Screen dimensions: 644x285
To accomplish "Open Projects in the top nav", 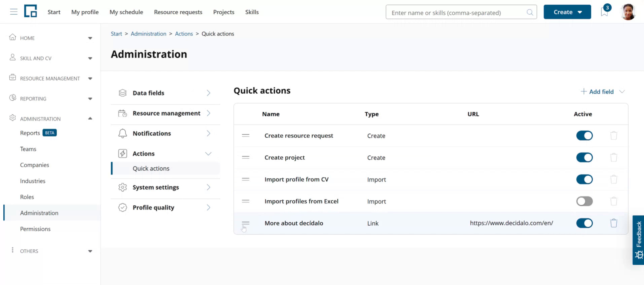I will [x=224, y=12].
